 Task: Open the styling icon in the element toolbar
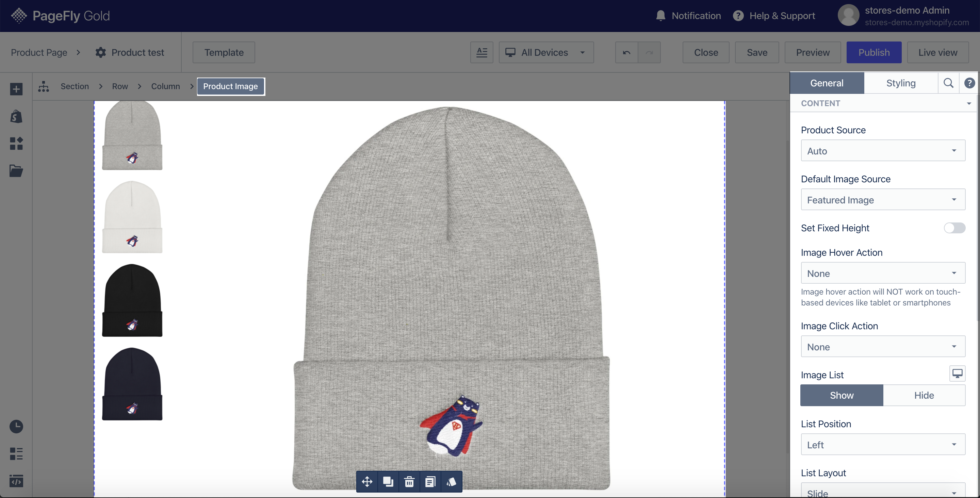pos(451,482)
